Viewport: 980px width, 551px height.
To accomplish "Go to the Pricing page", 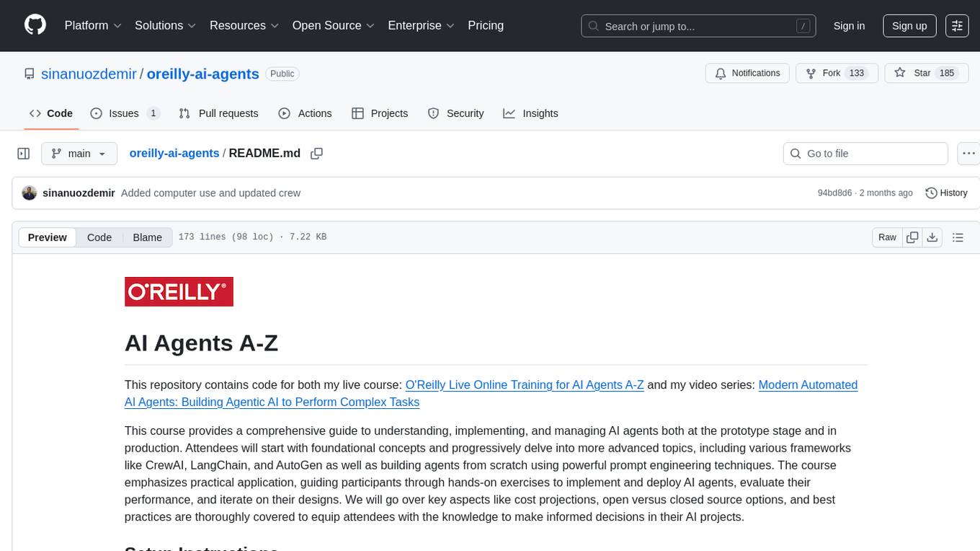I will click(486, 25).
